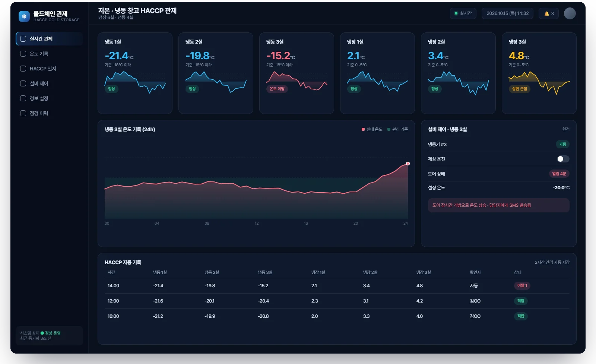Viewport: 596px width, 364px height.
Task: Toggle the 제상 운전 switch
Action: point(563,159)
